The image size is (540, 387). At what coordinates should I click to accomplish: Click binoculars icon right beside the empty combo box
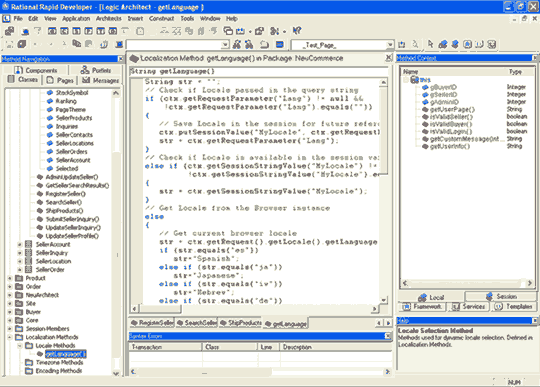(237, 44)
